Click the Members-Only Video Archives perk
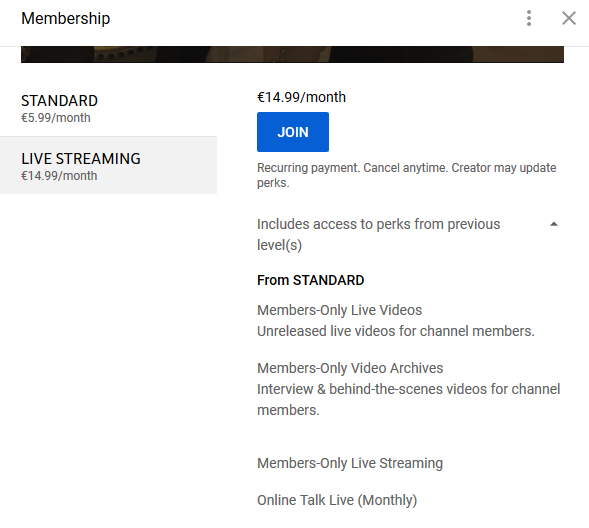The width and height of the screenshot is (589, 528). coord(350,368)
